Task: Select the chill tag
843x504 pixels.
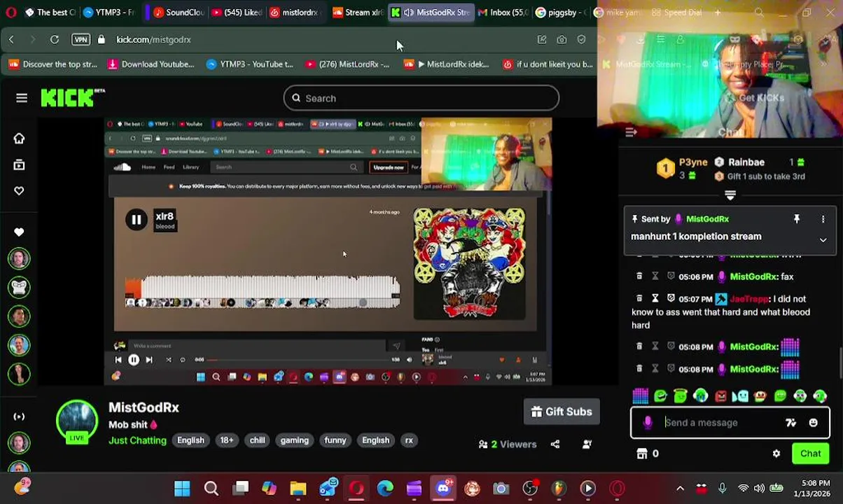Action: point(257,440)
